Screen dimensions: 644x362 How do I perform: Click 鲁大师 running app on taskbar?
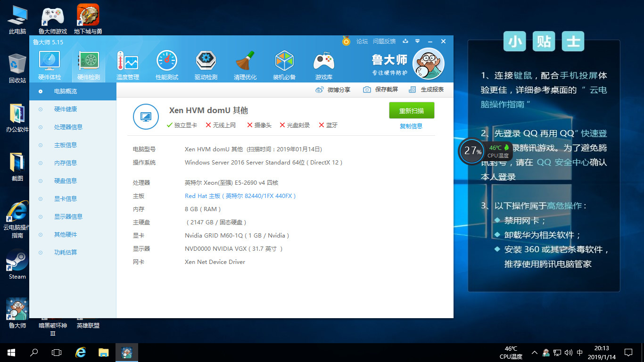point(126,353)
